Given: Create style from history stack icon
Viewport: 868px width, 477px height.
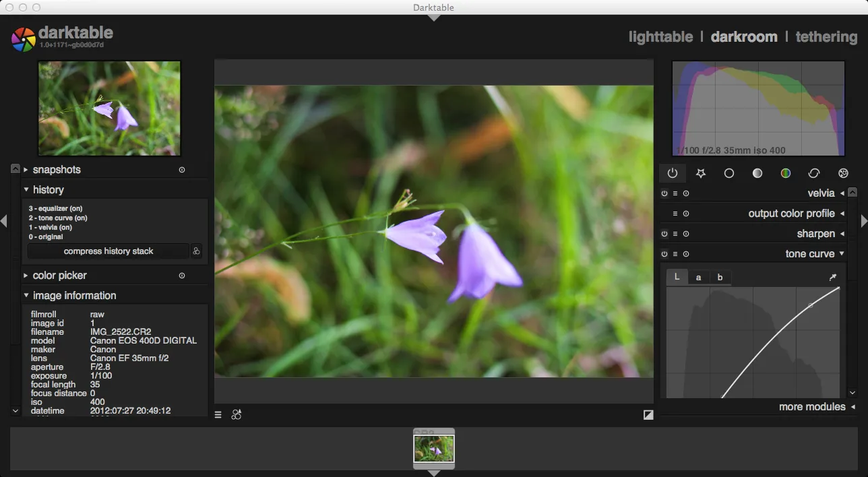Looking at the screenshot, I should (x=196, y=251).
